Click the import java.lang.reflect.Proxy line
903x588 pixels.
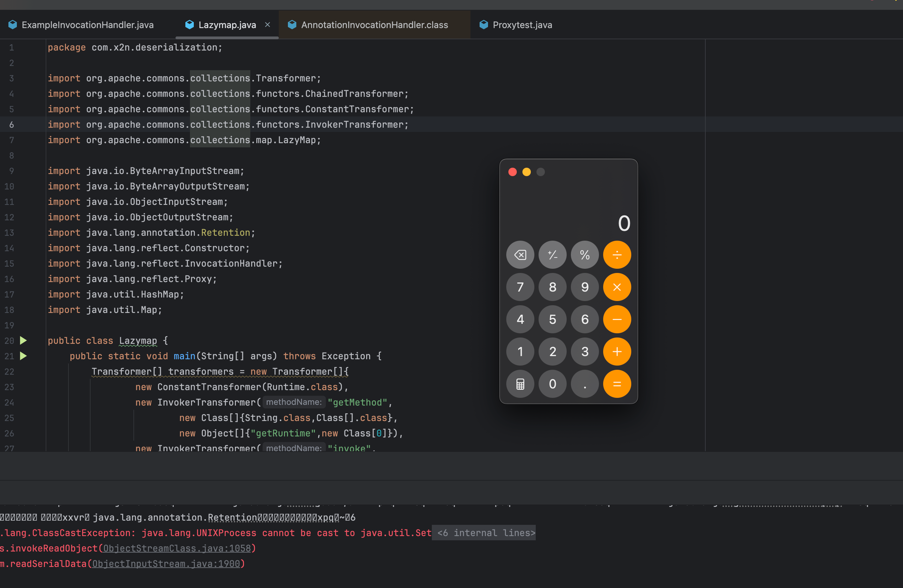coord(132,279)
